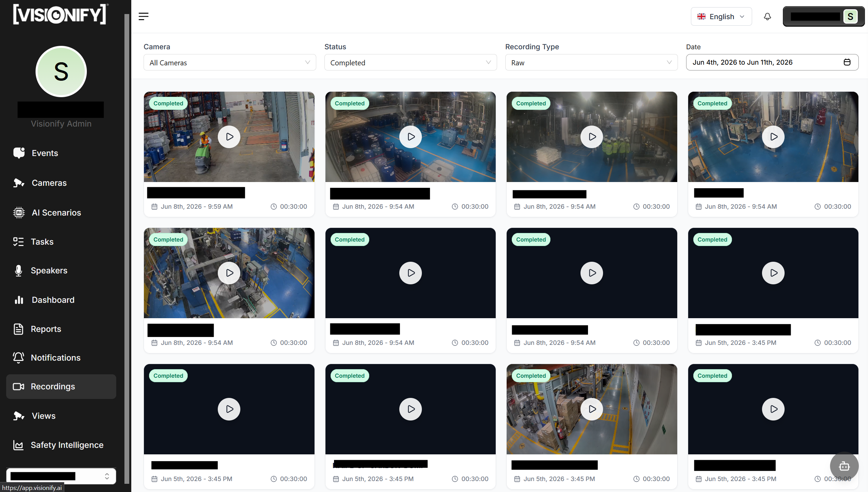Image resolution: width=868 pixels, height=492 pixels.
Task: Open thumbnail of warehouse floor scrubber recording
Action: coord(229,137)
